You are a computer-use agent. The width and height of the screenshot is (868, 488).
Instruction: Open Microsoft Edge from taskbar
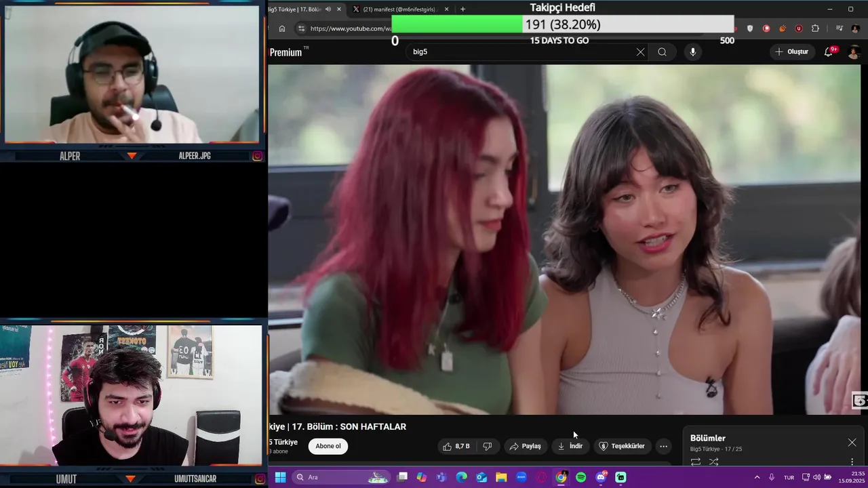pos(462,477)
